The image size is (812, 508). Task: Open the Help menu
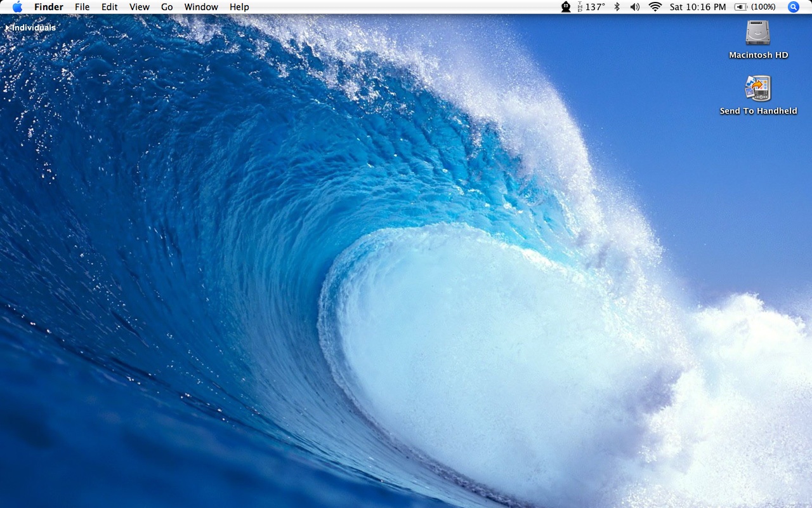click(x=239, y=7)
